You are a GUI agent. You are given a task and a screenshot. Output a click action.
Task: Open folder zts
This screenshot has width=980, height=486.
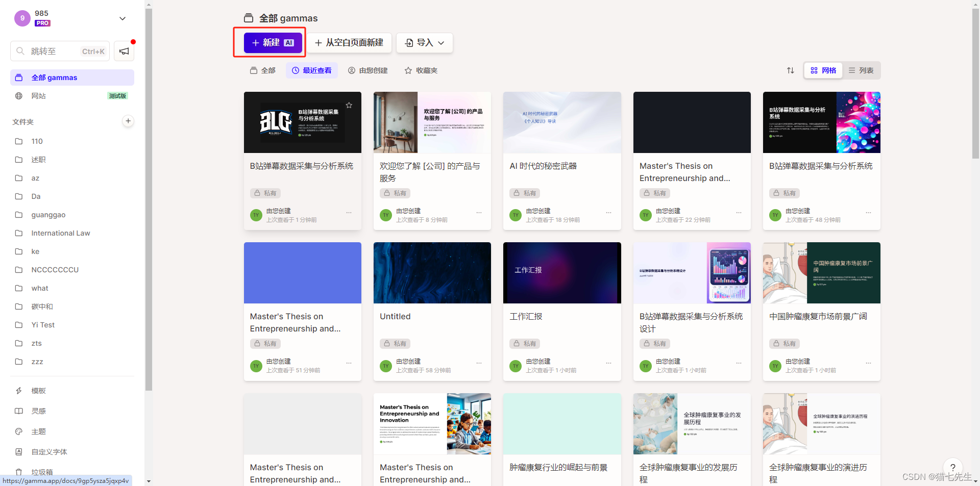tap(72, 343)
